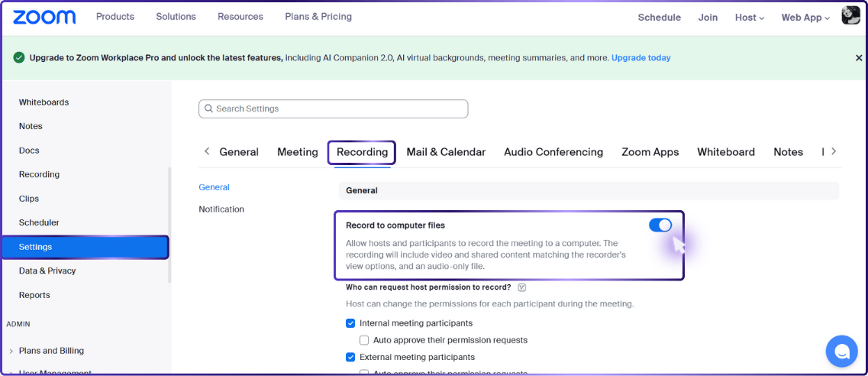The height and width of the screenshot is (376, 868).
Task: Click the Zoom logo
Action: click(x=44, y=17)
